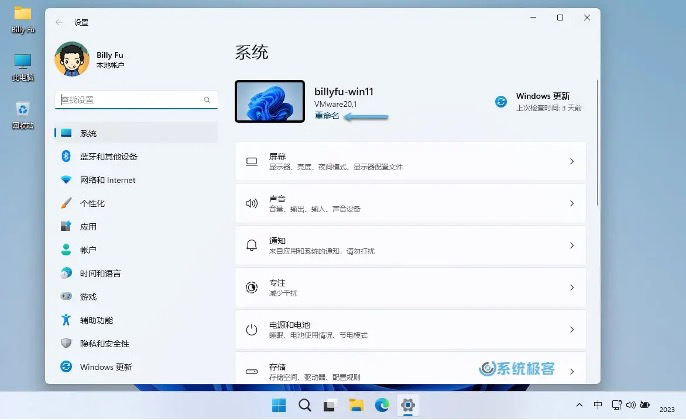Click the 辅助功能 accessibility figure icon
686x420 pixels.
tap(67, 320)
